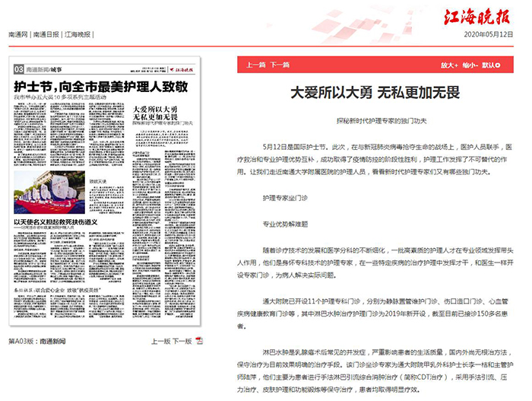
Task: Go to next article 下一篇
Action: 280,65
